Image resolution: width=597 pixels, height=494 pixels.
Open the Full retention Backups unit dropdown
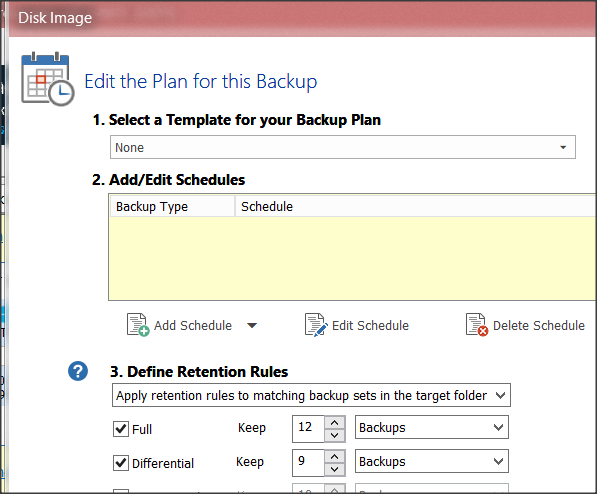[x=432, y=427]
